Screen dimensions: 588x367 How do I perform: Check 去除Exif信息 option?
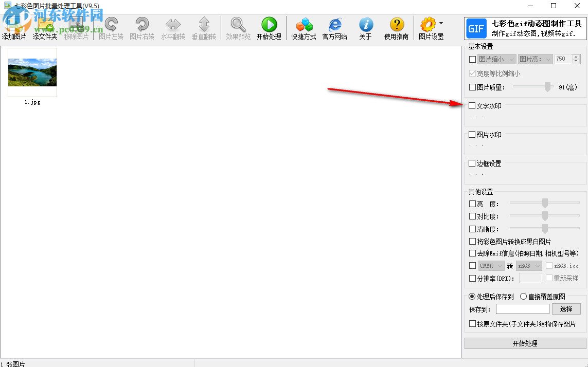(472, 253)
